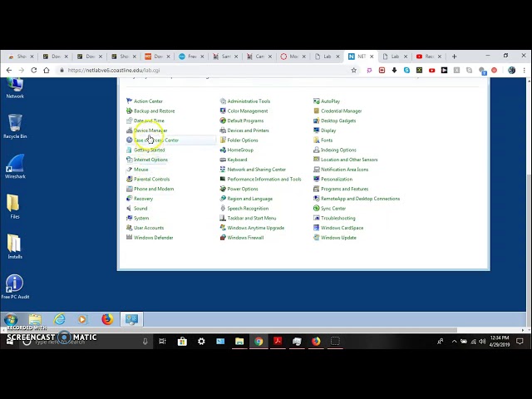Click the remote Windows 7 Start orb
This screenshot has height=399, width=532.
11,319
